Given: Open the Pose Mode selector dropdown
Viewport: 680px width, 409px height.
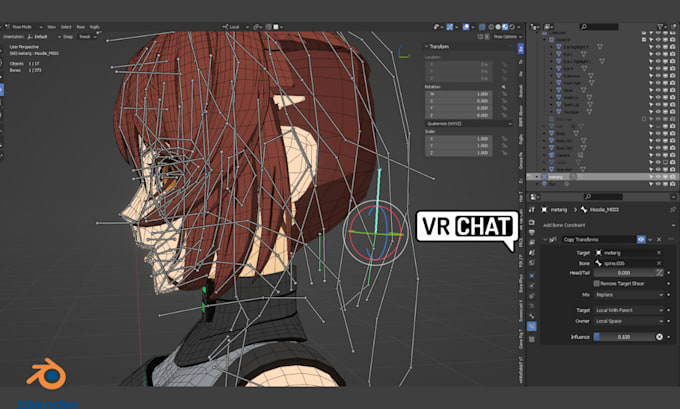Looking at the screenshot, I should 24,27.
